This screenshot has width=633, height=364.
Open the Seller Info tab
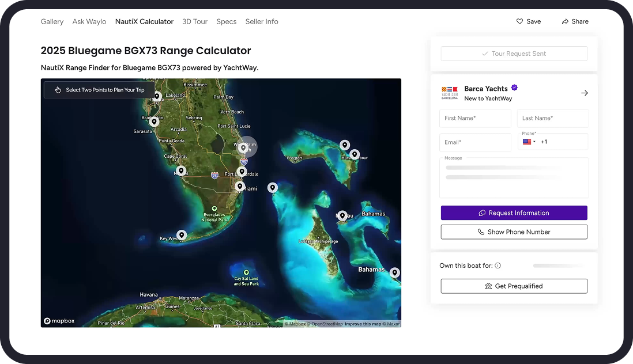click(x=262, y=21)
